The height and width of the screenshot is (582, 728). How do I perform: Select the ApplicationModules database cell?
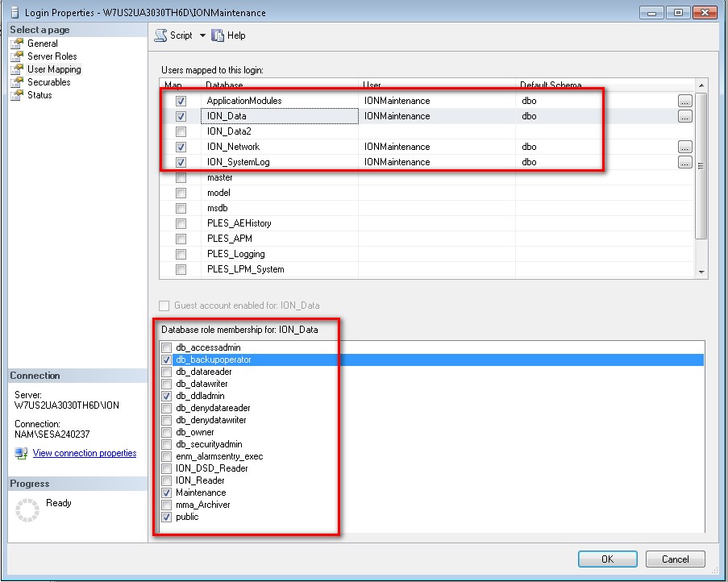(x=280, y=101)
